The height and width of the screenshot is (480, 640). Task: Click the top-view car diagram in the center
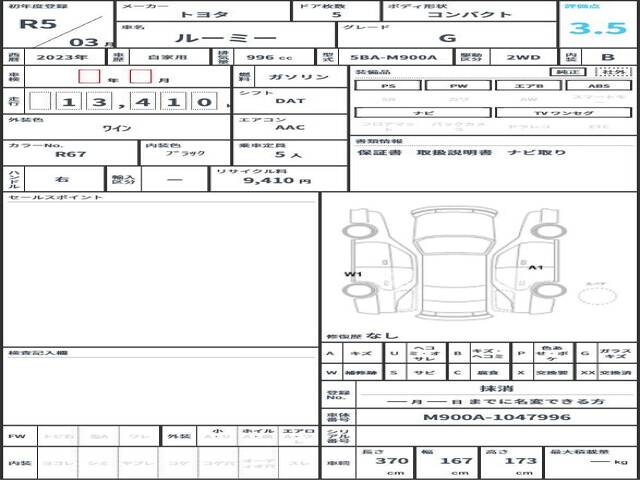click(446, 260)
